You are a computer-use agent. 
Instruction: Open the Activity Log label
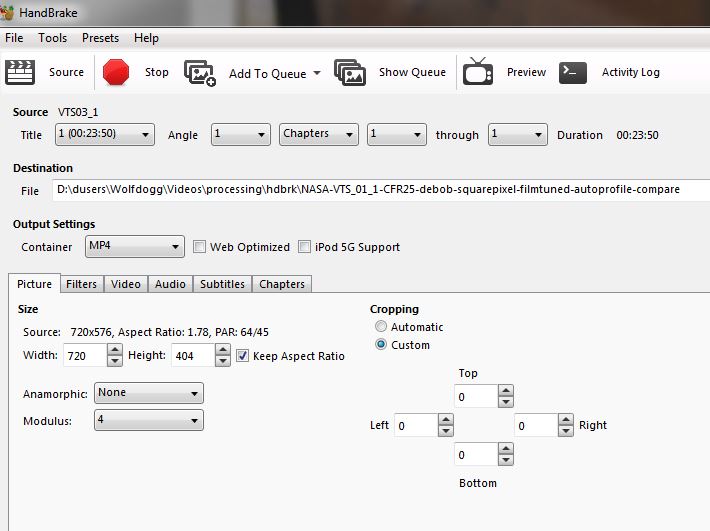pyautogui.click(x=630, y=72)
